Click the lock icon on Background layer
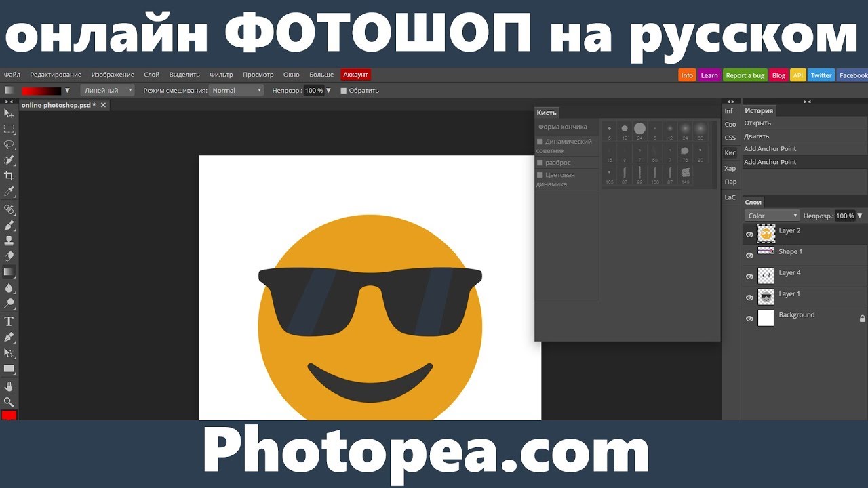This screenshot has height=488, width=868. click(863, 319)
